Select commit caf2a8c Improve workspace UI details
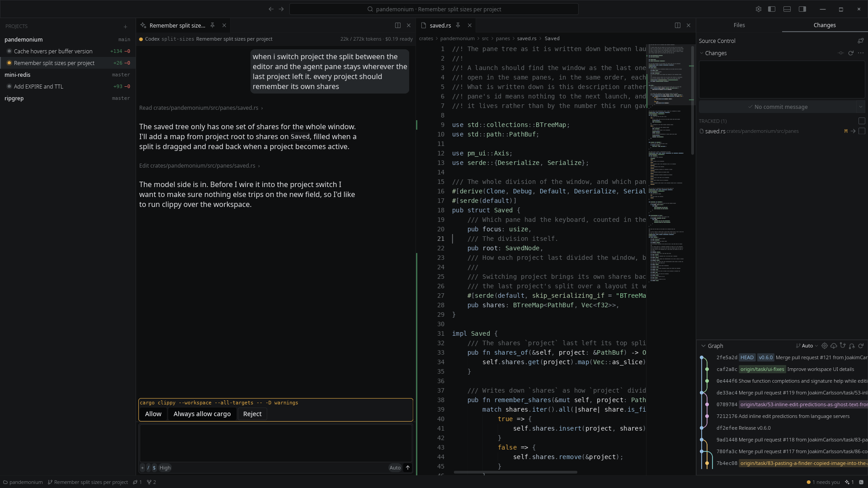The height and width of the screenshot is (488, 868). (x=782, y=369)
